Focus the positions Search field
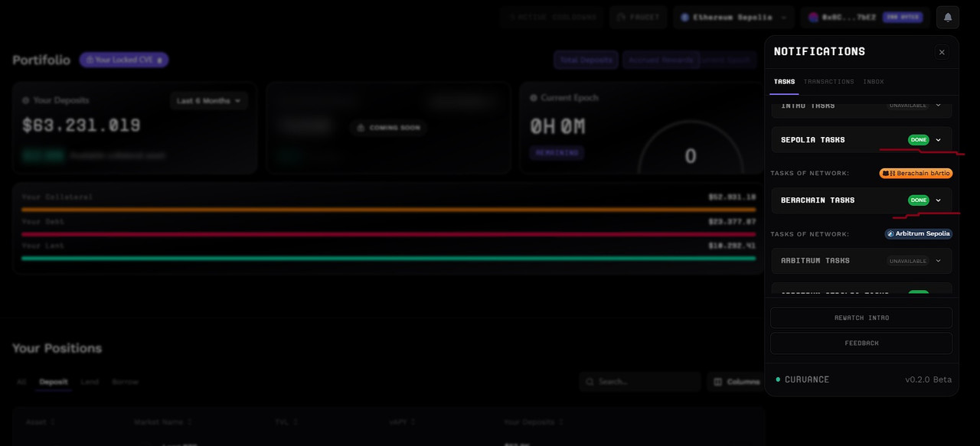The height and width of the screenshot is (446, 980). 640,382
